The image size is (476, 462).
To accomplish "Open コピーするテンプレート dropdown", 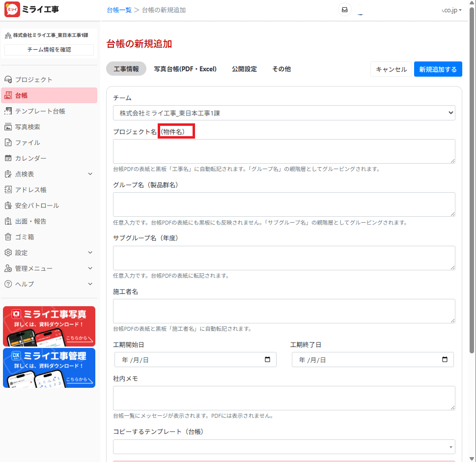I will (x=284, y=447).
